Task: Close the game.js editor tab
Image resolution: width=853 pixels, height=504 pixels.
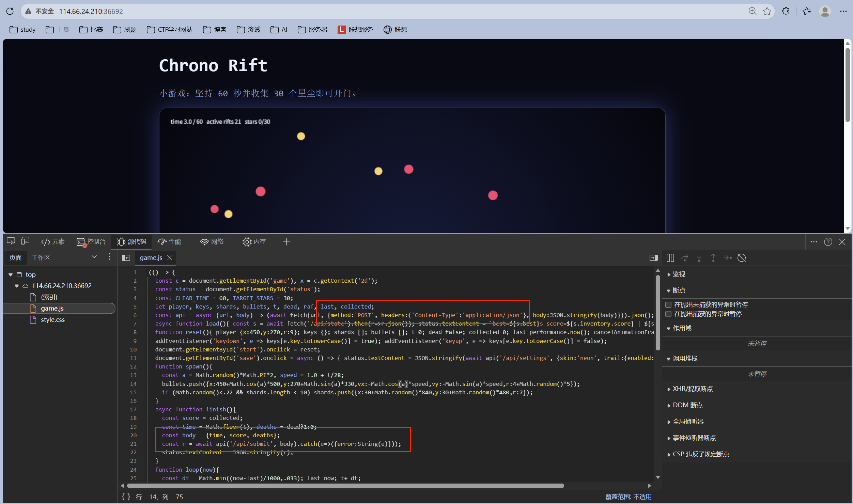Action: coord(170,258)
